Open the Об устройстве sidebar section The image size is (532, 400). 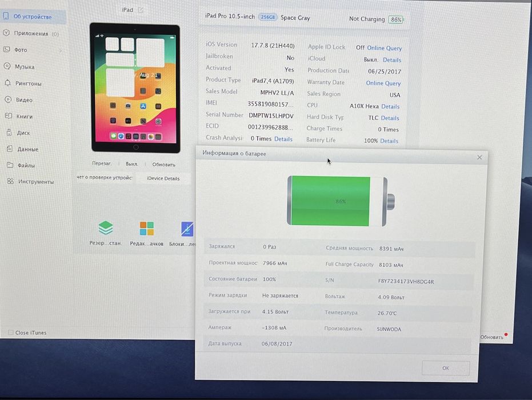pos(33,17)
